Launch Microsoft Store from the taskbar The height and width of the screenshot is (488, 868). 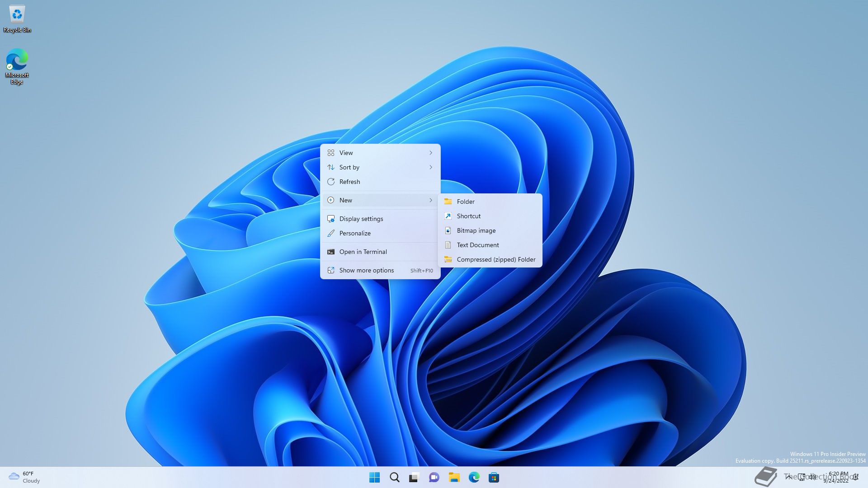[494, 477]
